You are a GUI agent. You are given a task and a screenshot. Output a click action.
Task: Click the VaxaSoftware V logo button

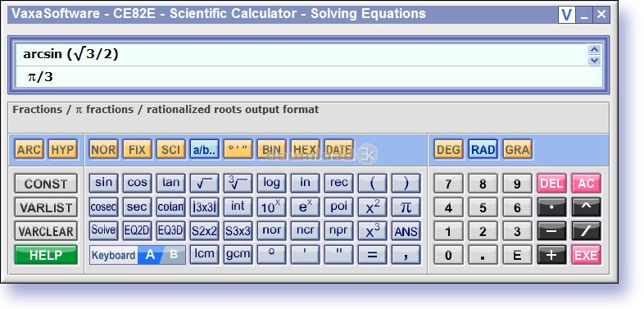pos(567,16)
